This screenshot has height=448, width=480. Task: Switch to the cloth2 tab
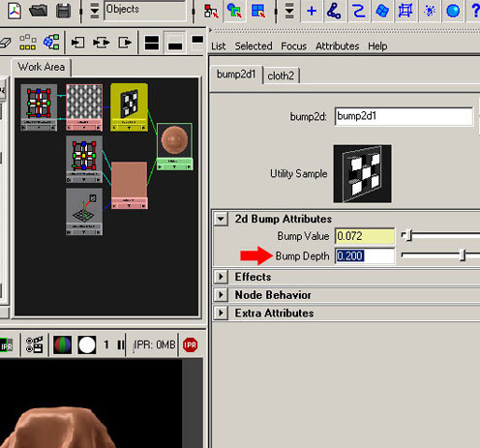coord(281,75)
